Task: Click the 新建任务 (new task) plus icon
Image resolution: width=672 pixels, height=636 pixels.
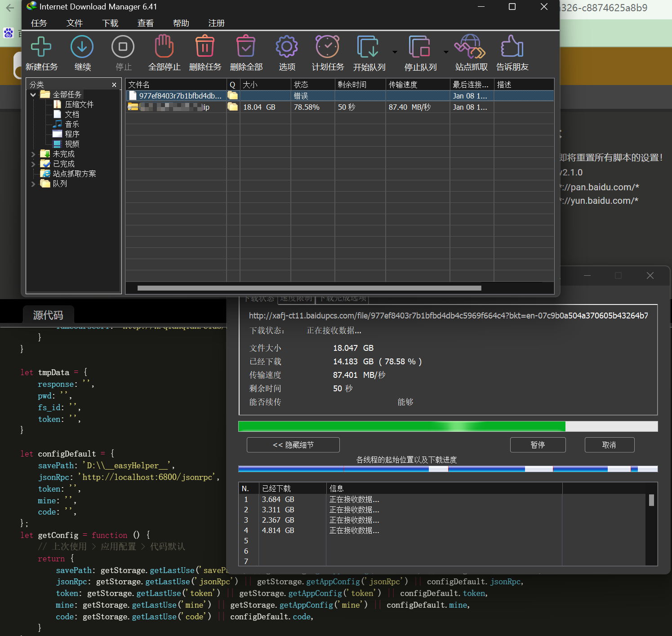Action: click(41, 47)
